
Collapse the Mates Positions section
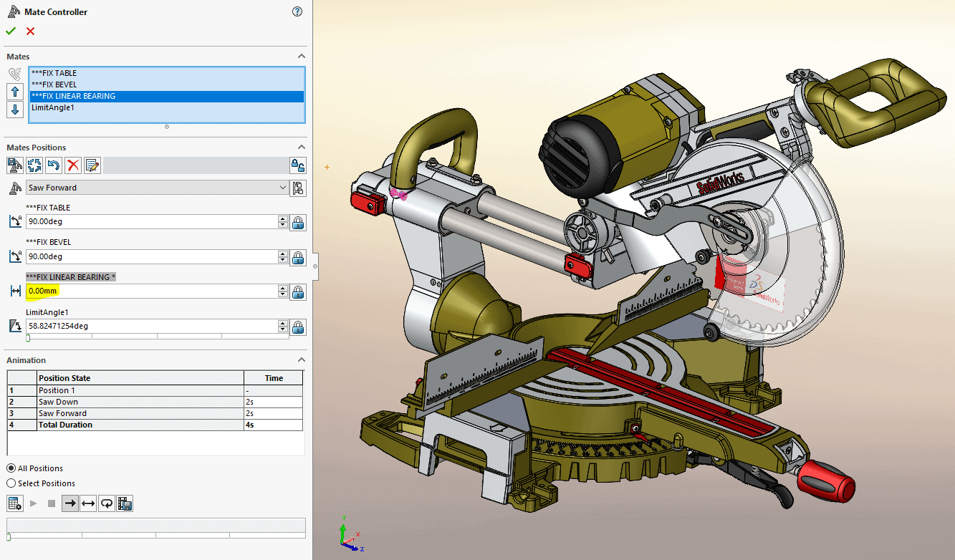tap(302, 148)
